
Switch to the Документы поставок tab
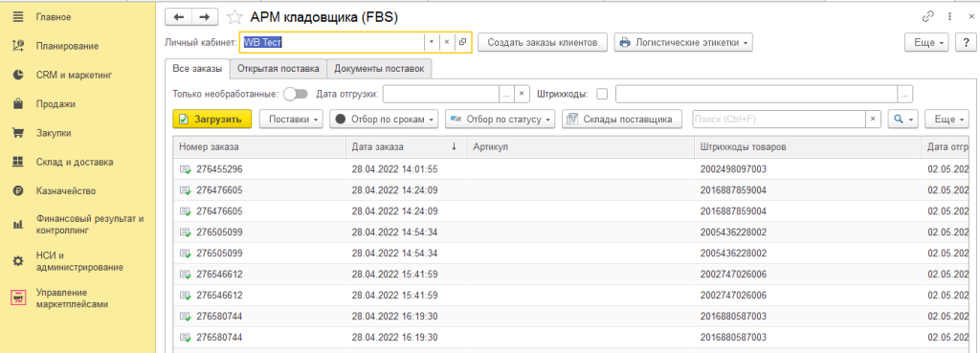[x=379, y=69]
